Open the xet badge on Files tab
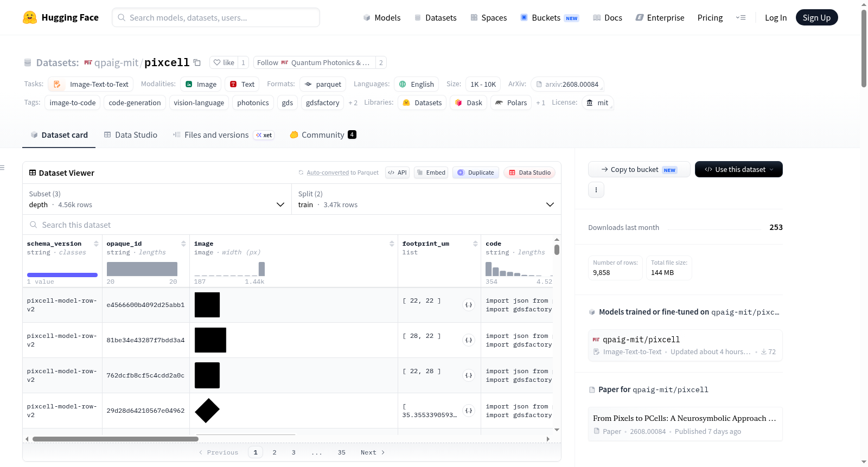This screenshot has height=467, width=868. pos(264,135)
